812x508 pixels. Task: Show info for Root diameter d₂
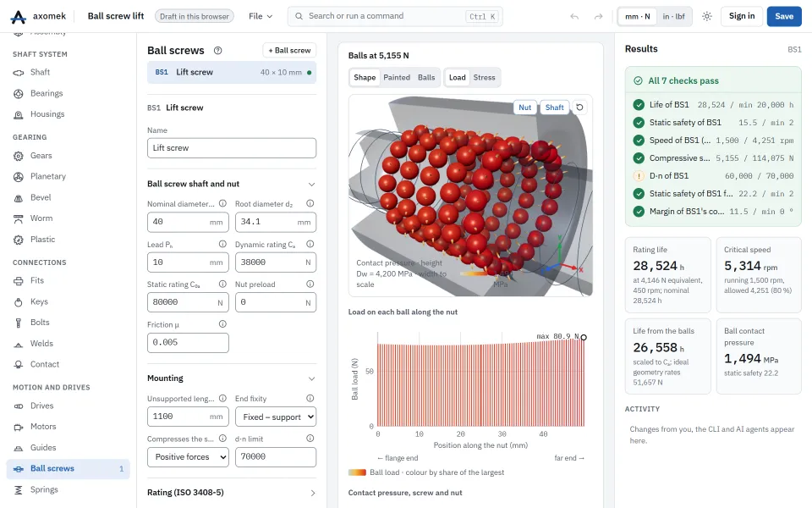(310, 204)
